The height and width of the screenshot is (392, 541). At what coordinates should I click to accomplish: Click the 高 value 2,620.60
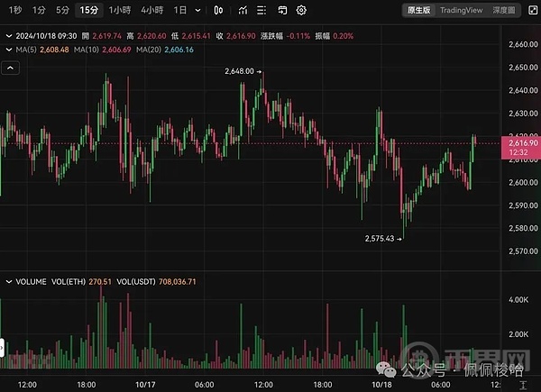(x=151, y=36)
